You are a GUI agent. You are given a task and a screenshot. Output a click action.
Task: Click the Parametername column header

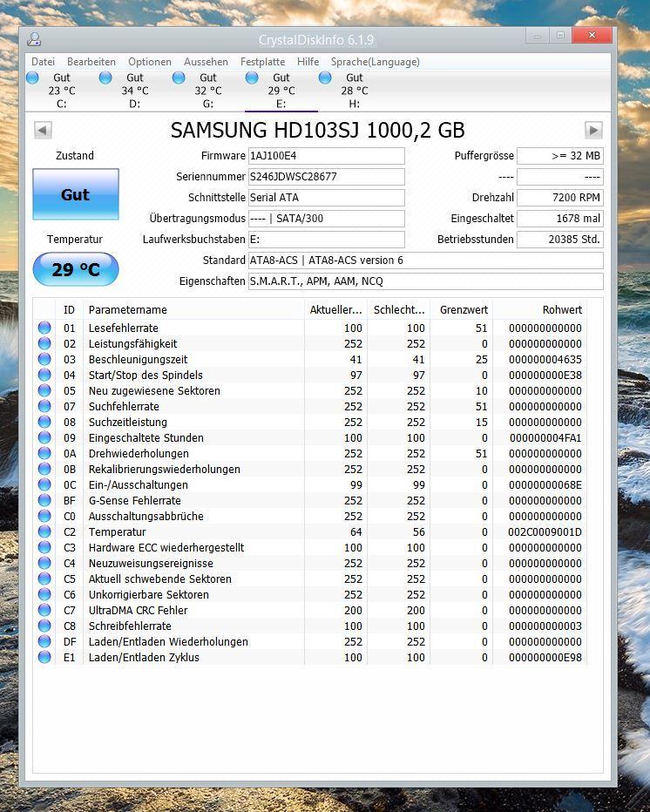click(193, 309)
